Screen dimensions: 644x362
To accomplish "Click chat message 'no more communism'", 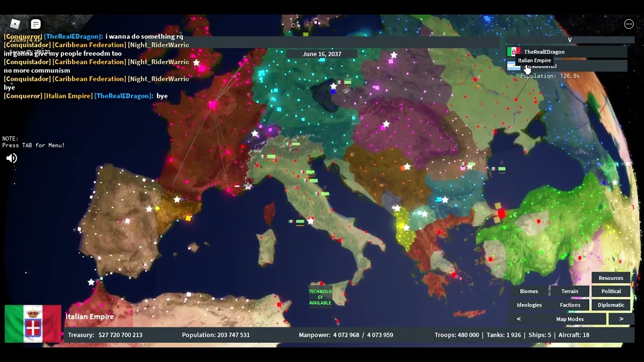I will click(37, 70).
